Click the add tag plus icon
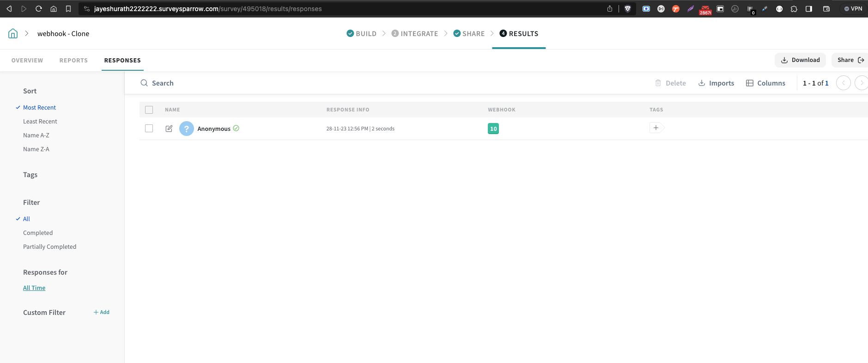Image resolution: width=868 pixels, height=363 pixels. [656, 128]
